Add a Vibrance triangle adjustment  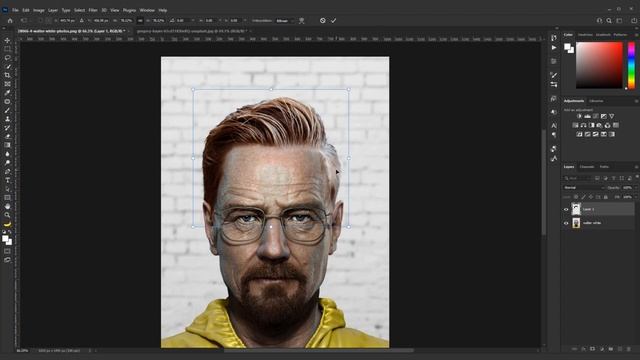coord(611,116)
